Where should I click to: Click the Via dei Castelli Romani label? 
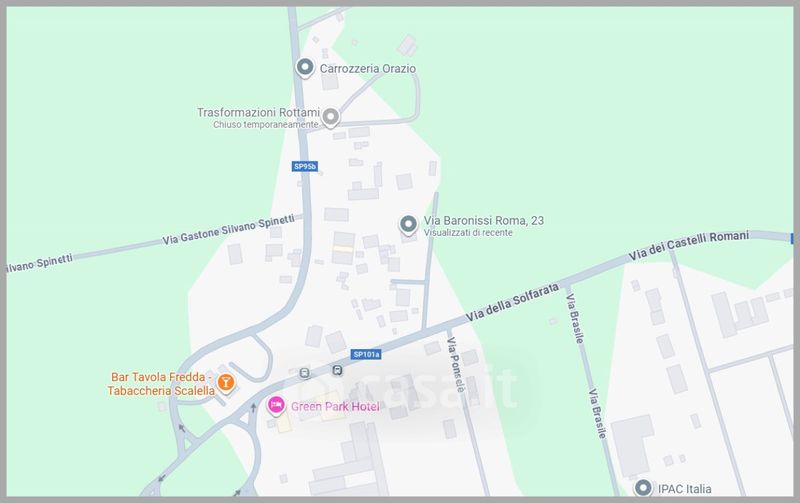coord(689,245)
